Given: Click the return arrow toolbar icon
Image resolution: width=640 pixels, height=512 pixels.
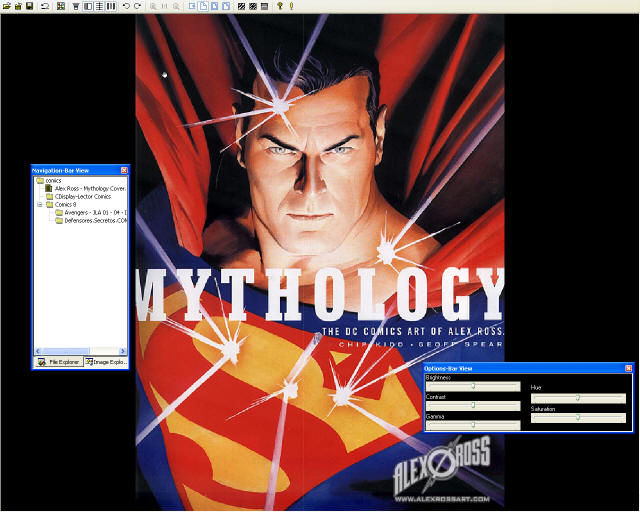Looking at the screenshot, I should click(x=45, y=6).
